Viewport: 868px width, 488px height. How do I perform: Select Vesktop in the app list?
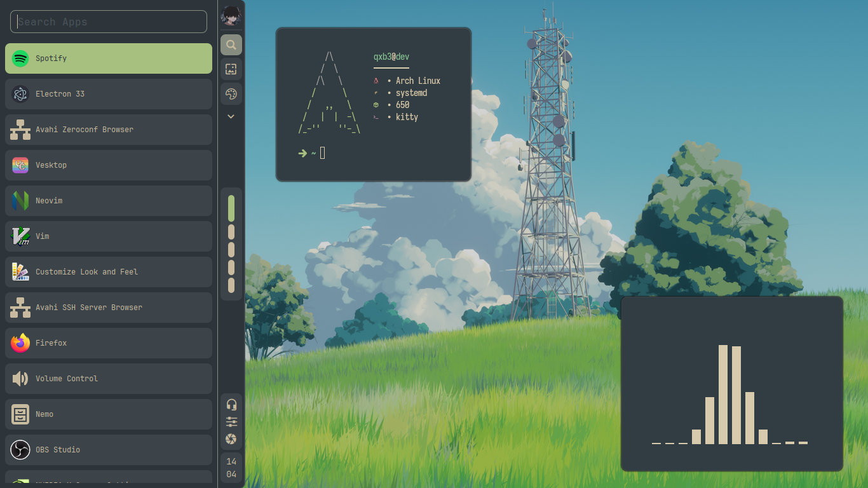[x=108, y=165]
